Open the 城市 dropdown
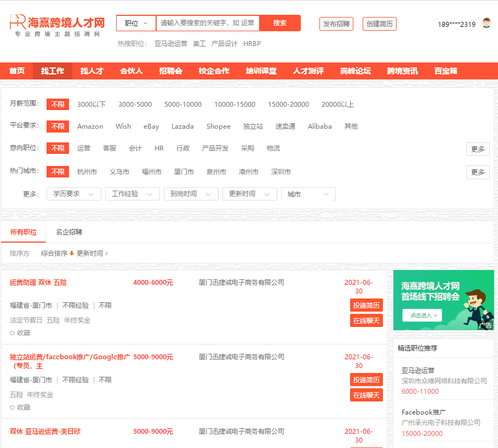This screenshot has height=448, width=498. (308, 194)
